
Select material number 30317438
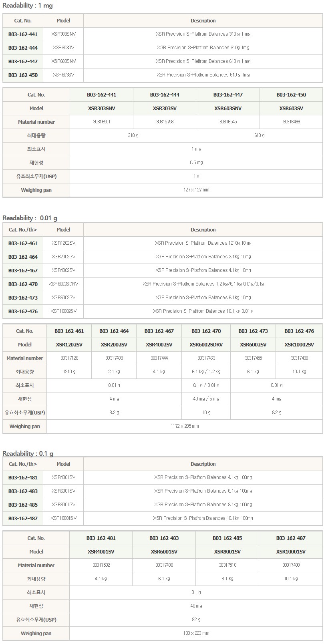tap(299, 358)
